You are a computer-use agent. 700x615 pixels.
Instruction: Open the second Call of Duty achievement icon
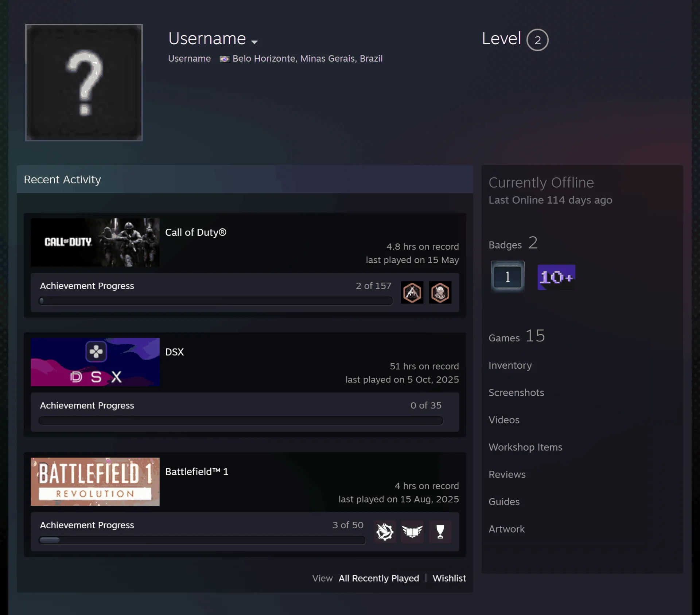pos(440,293)
